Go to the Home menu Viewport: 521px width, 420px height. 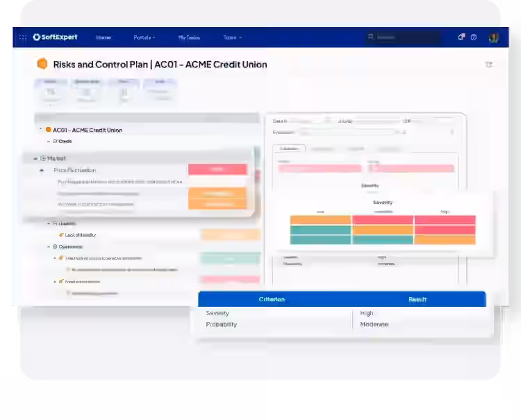point(104,37)
